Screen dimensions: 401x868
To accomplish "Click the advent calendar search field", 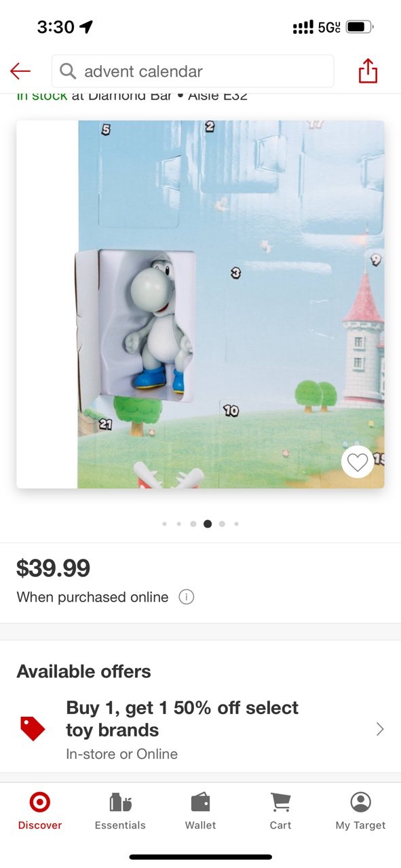I will (x=193, y=71).
